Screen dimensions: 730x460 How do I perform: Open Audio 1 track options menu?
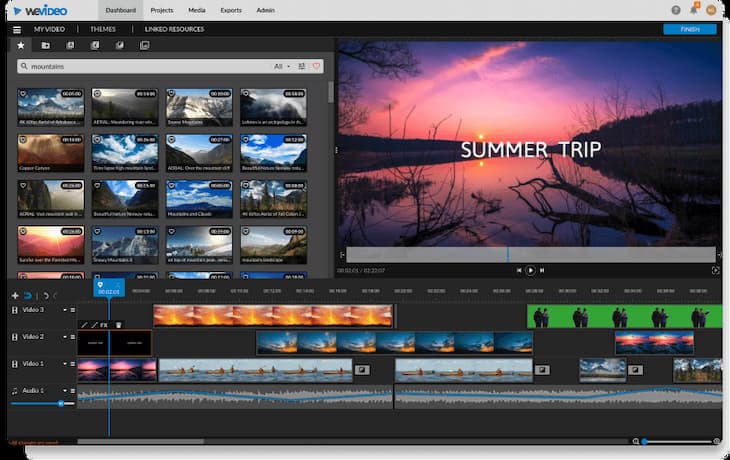[73, 391]
